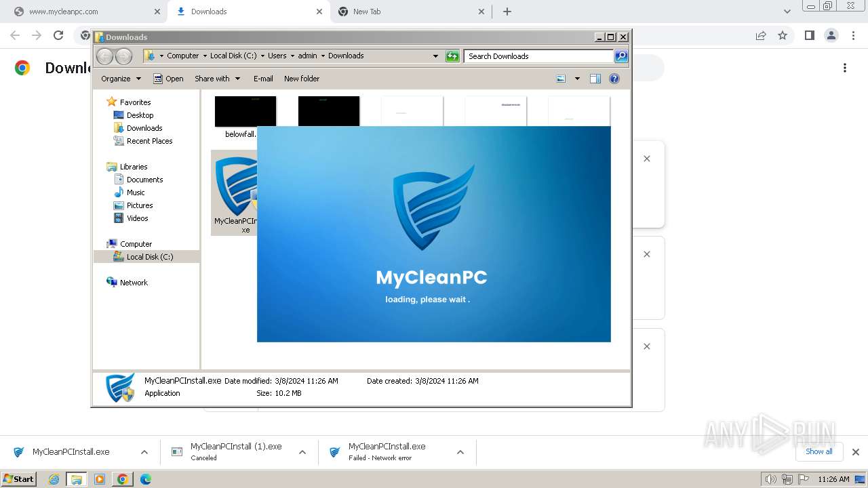Toggle the preview pane icon in Explorer
This screenshot has width=868, height=488.
click(x=595, y=79)
